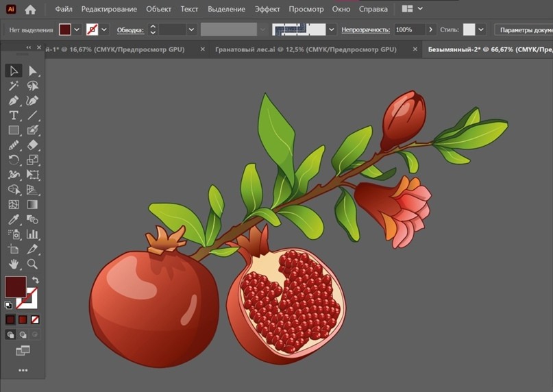Choose the Line Segment tool
Screen dimensions: 553x392
(x=32, y=115)
